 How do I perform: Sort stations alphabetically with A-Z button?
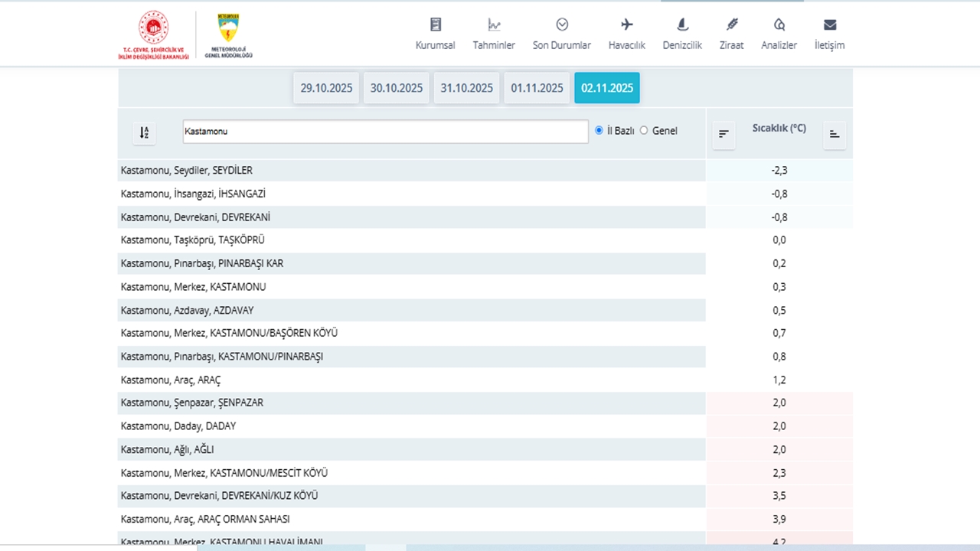(x=144, y=133)
